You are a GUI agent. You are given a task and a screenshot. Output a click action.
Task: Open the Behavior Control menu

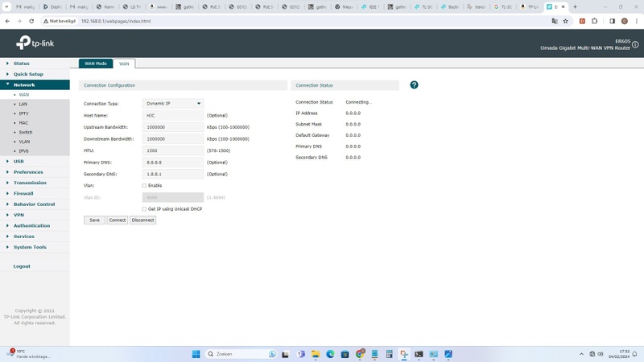[x=34, y=204]
